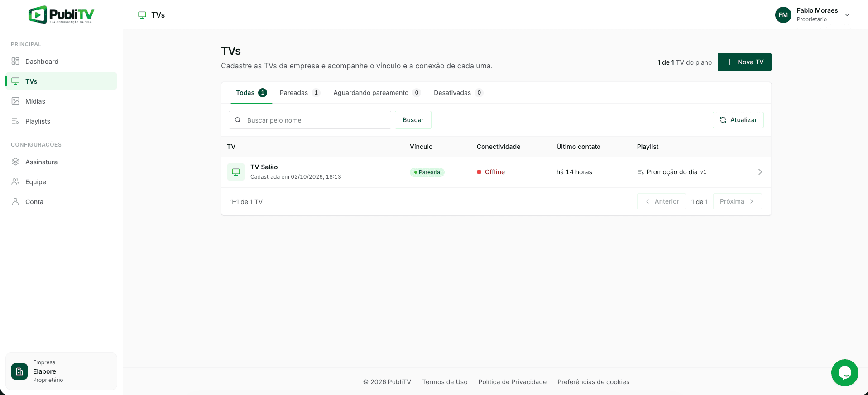868x395 pixels.
Task: Expand the Fabio Moraes user menu chevron
Action: click(847, 15)
